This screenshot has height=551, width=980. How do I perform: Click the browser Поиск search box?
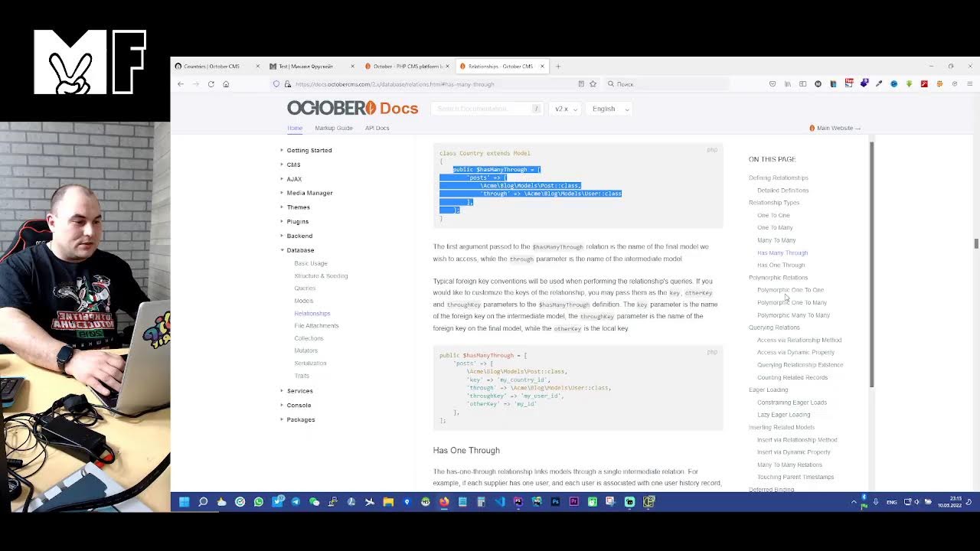pos(666,84)
